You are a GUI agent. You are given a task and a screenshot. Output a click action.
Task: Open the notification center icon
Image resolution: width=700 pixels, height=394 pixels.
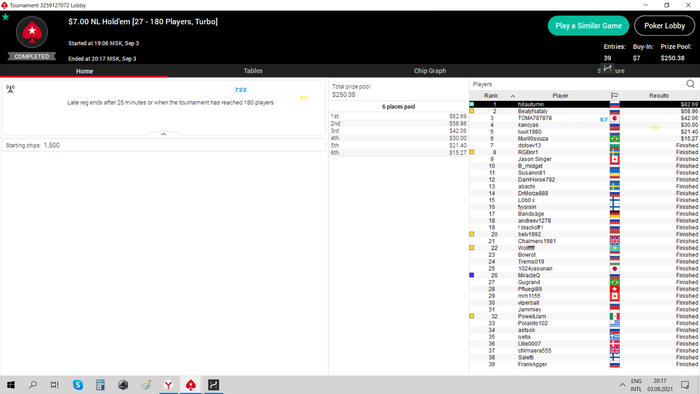[685, 385]
